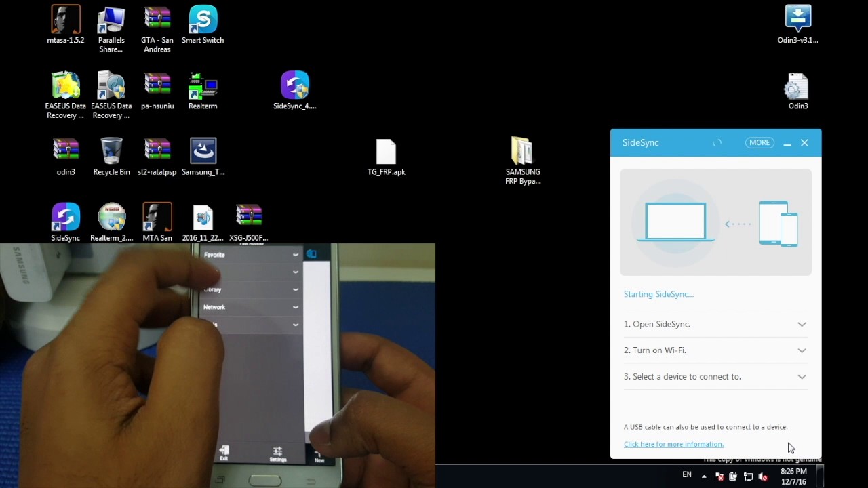The height and width of the screenshot is (488, 868).
Task: Open the 2016_11_22 media file
Action: pyautogui.click(x=203, y=222)
